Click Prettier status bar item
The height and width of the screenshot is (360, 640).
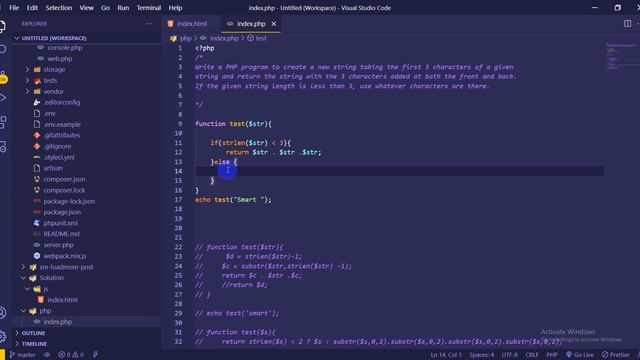(616, 355)
